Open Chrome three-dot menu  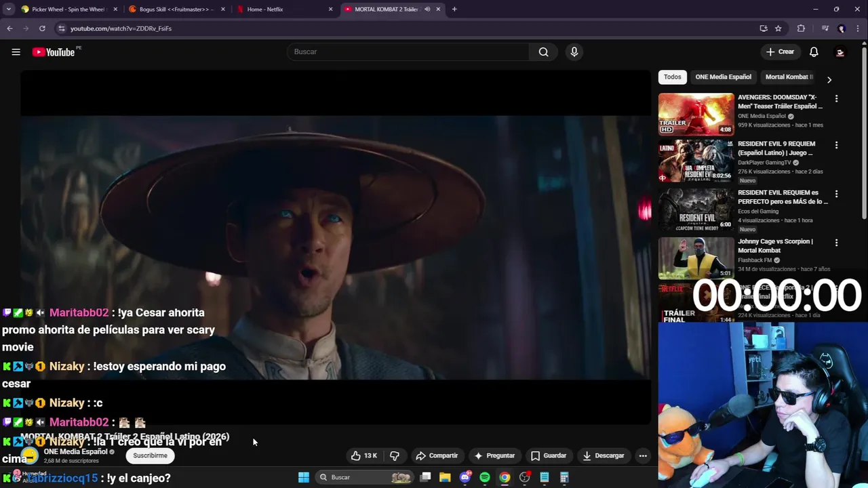[857, 28]
